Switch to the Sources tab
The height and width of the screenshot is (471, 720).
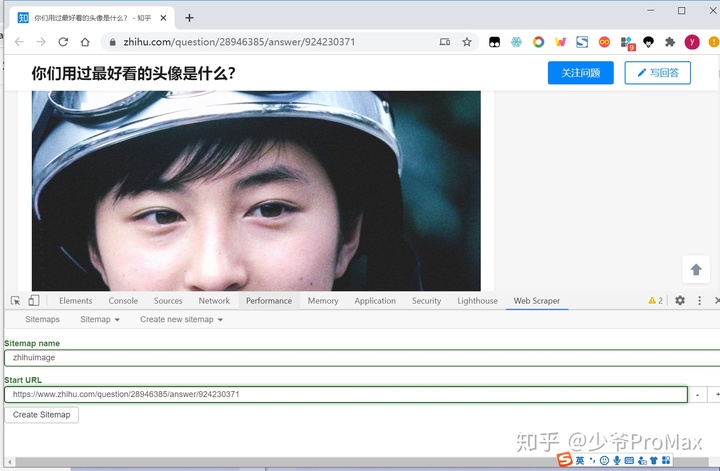168,301
